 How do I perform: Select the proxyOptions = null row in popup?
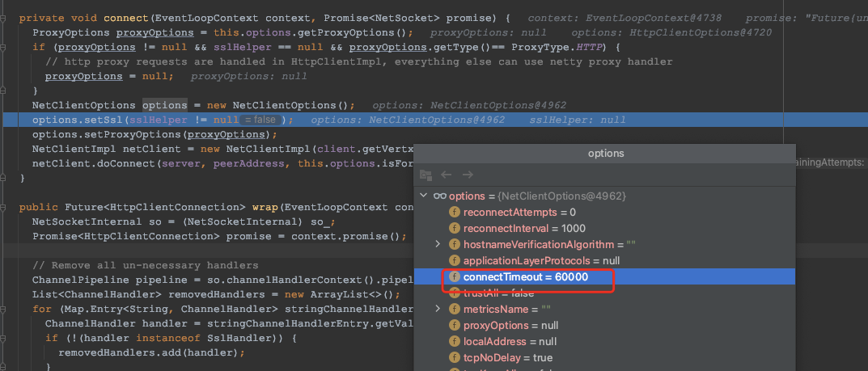[604, 325]
